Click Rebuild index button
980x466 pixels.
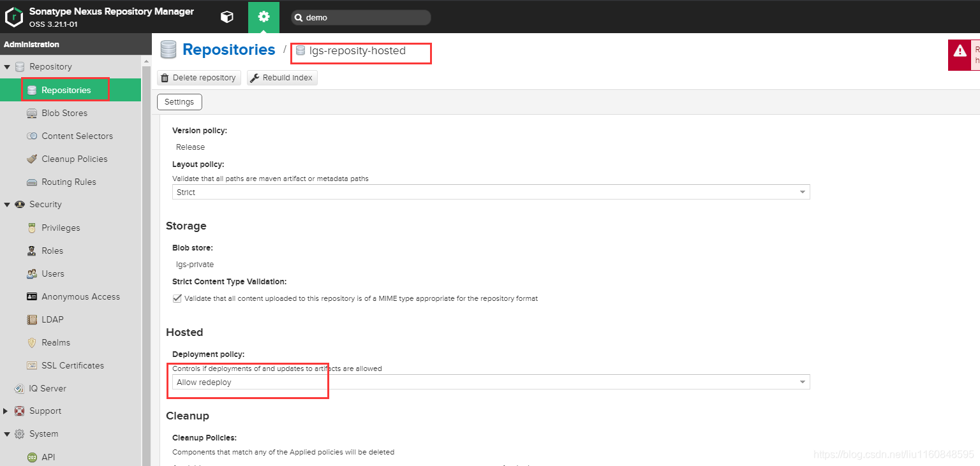[282, 78]
